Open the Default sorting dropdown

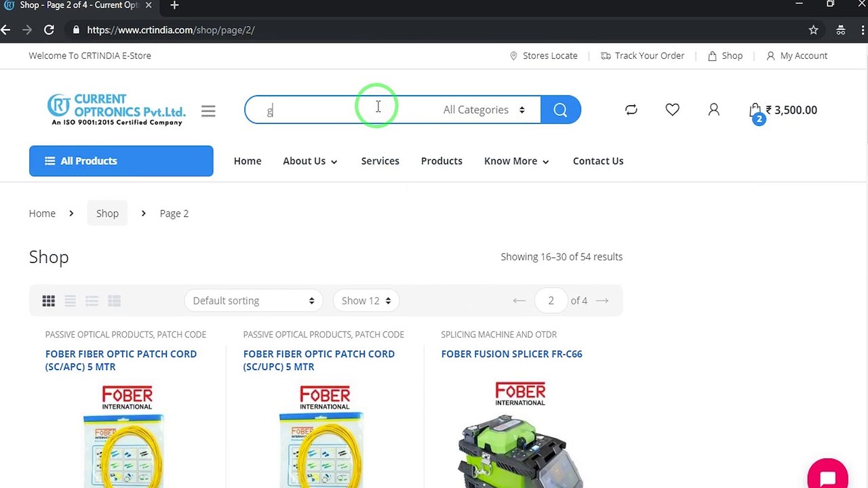coord(254,301)
